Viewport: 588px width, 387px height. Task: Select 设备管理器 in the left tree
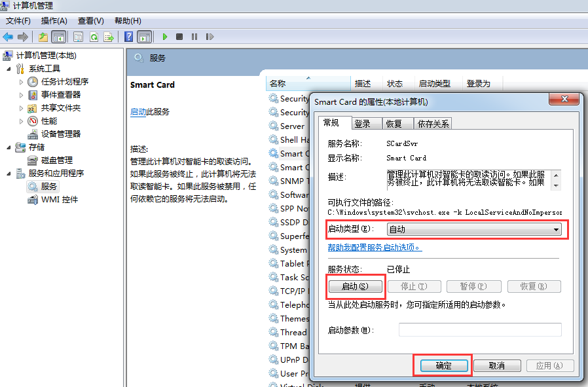pos(61,134)
